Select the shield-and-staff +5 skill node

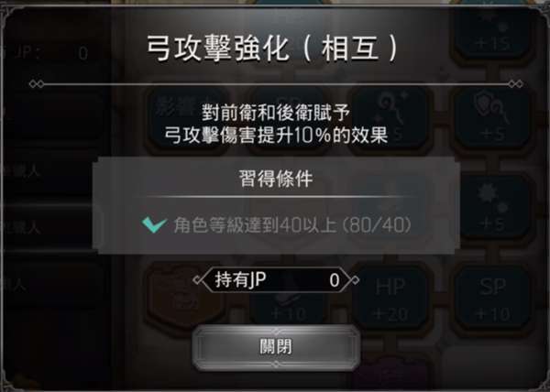pyautogui.click(x=492, y=118)
